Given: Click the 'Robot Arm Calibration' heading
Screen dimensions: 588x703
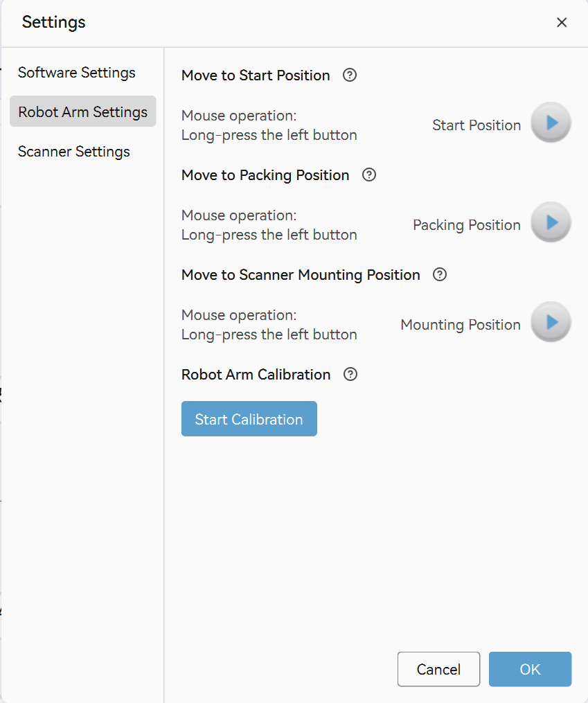Looking at the screenshot, I should (256, 375).
